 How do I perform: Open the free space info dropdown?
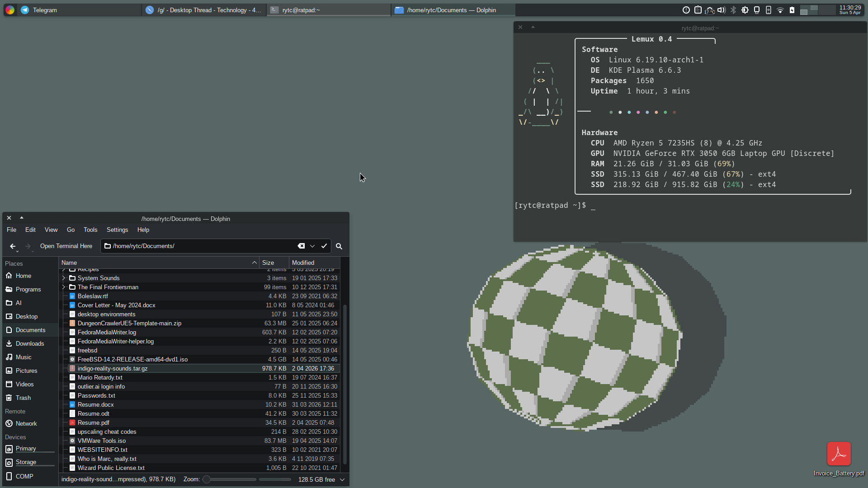342,480
